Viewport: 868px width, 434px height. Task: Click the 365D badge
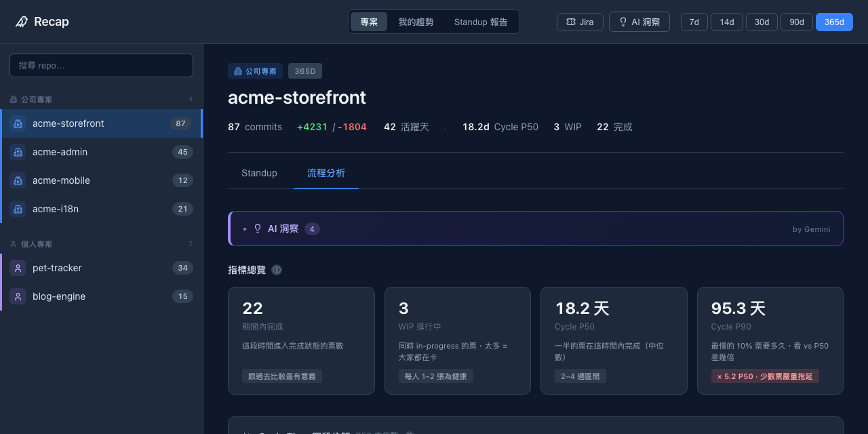[x=305, y=71]
